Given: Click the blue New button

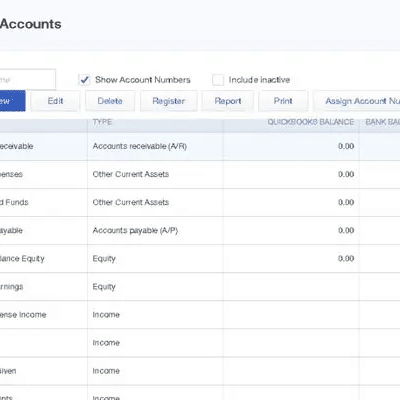Looking at the screenshot, I should [x=12, y=101].
